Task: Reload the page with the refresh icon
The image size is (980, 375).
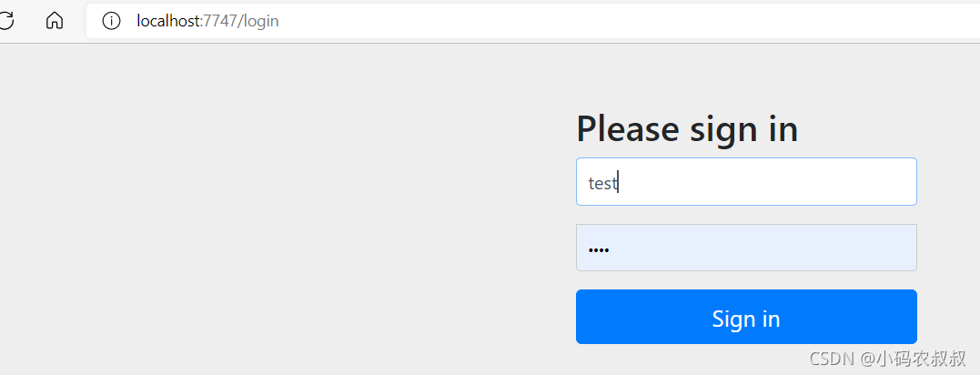Action: [5, 21]
